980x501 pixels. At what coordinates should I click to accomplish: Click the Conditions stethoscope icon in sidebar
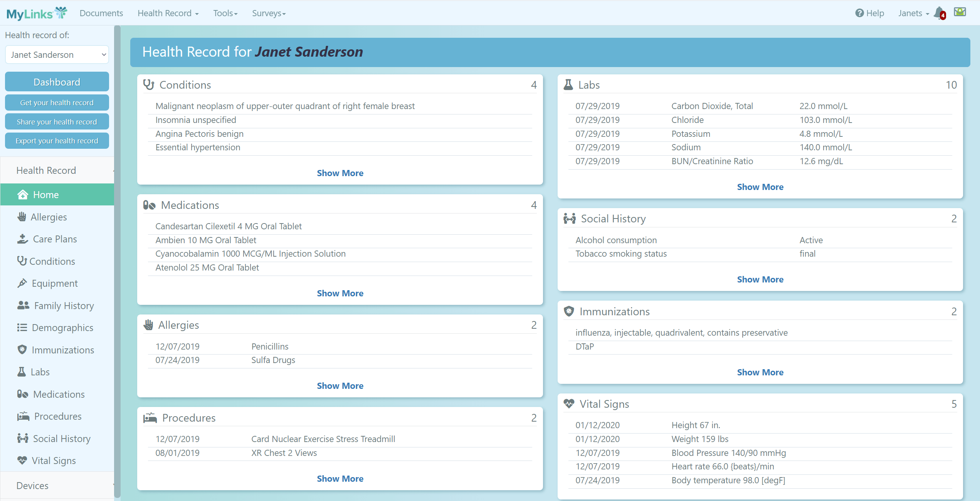[22, 261]
